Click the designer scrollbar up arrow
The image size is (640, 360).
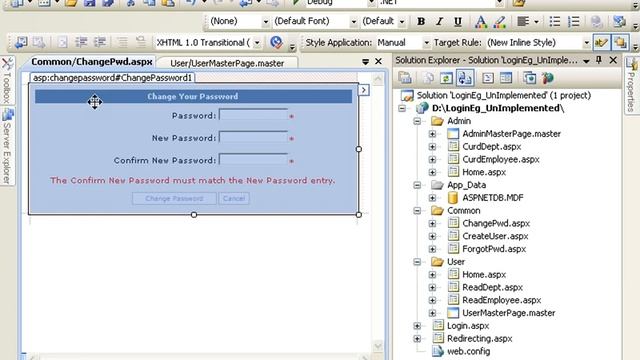click(378, 79)
